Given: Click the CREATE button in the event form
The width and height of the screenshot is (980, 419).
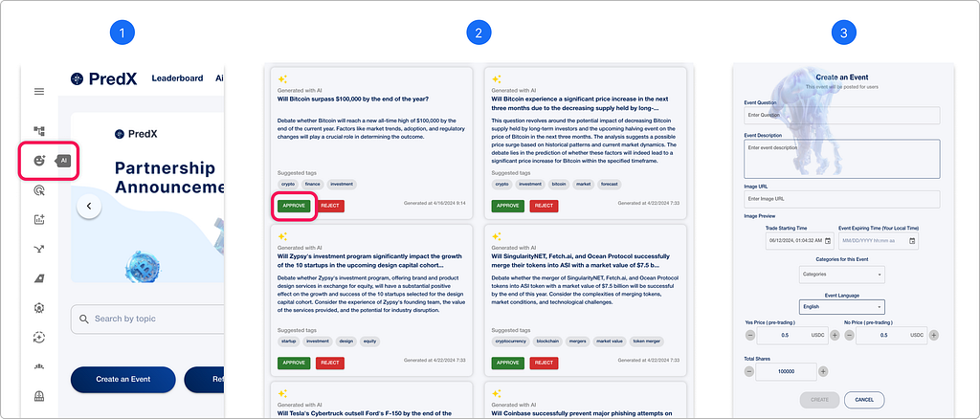Looking at the screenshot, I should 819,400.
